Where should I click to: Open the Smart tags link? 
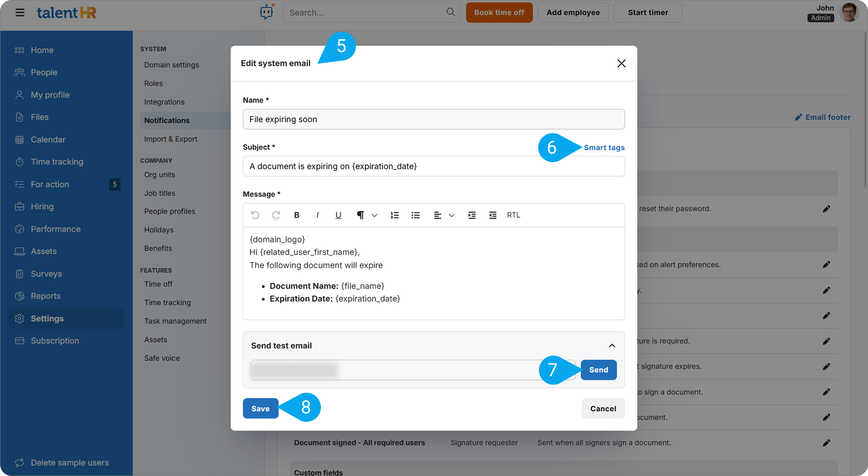click(x=604, y=147)
